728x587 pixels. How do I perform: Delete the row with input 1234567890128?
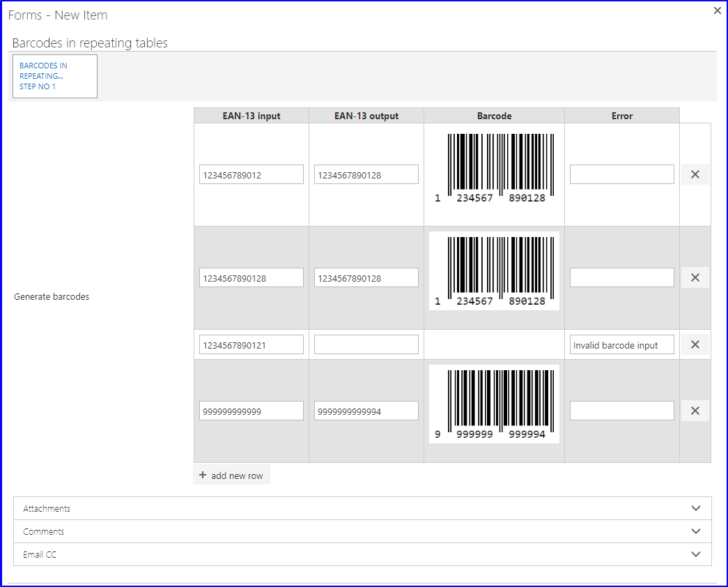pos(695,277)
